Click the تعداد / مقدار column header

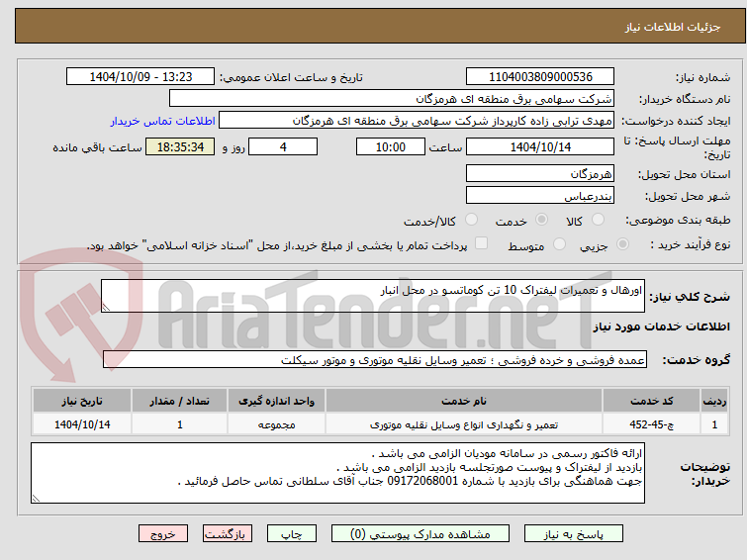pyautogui.click(x=180, y=401)
